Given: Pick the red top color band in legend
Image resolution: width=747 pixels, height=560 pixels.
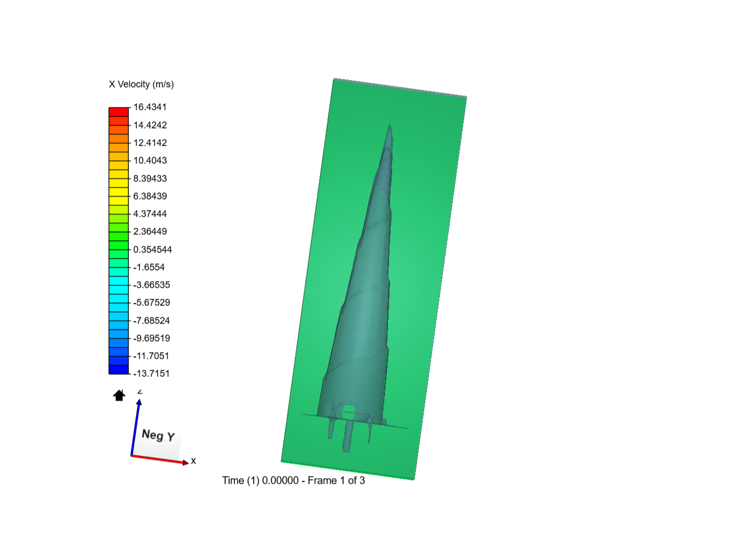Looking at the screenshot, I should click(x=119, y=112).
